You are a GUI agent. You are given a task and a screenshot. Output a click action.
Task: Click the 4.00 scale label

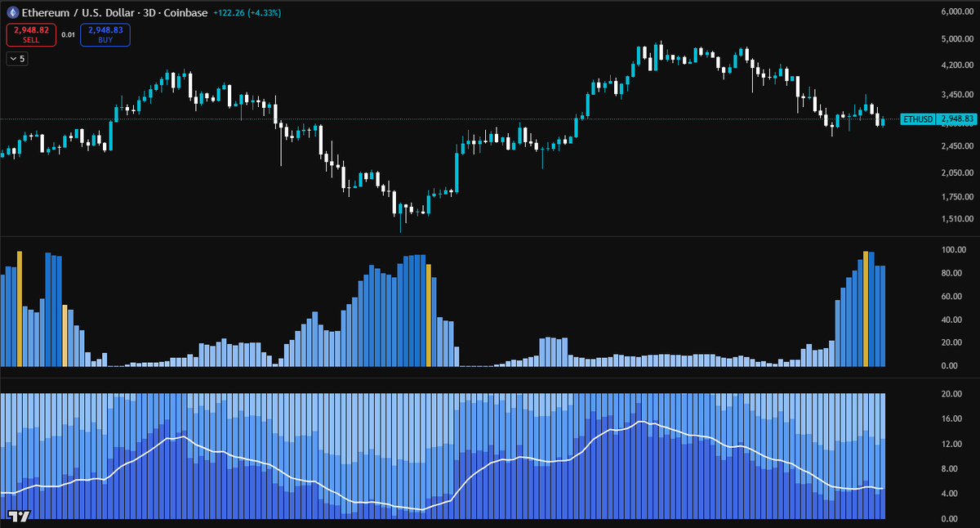[951, 494]
